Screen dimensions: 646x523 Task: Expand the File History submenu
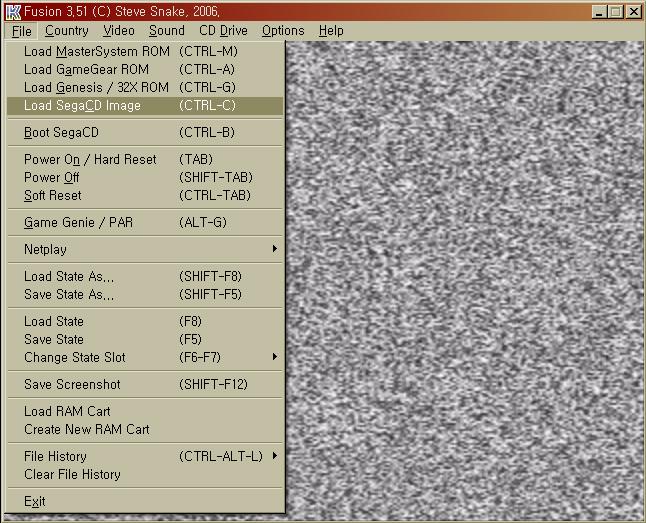pyautogui.click(x=145, y=456)
